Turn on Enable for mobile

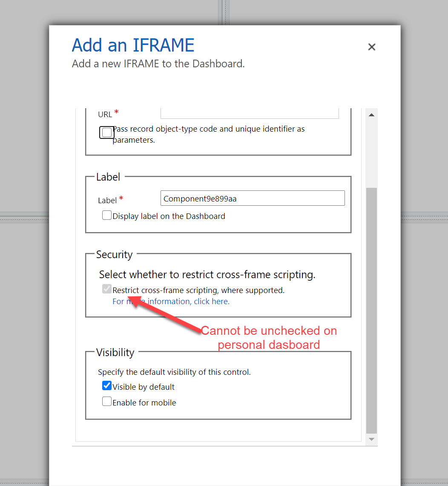coord(107,402)
